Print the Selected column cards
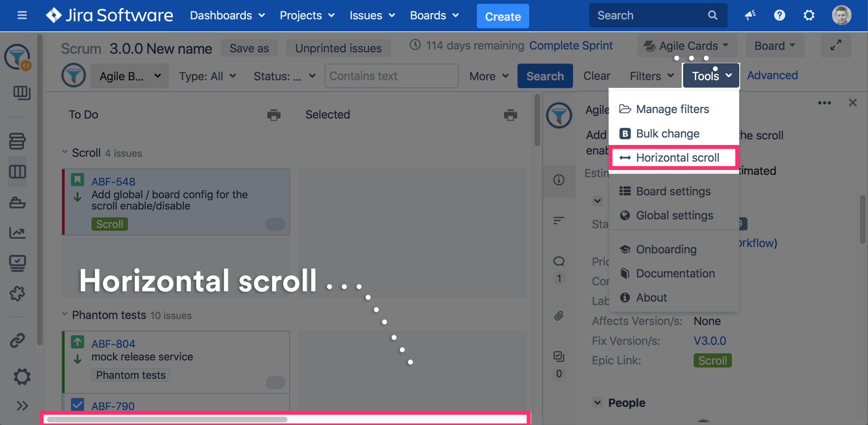The image size is (868, 425). pyautogui.click(x=510, y=115)
